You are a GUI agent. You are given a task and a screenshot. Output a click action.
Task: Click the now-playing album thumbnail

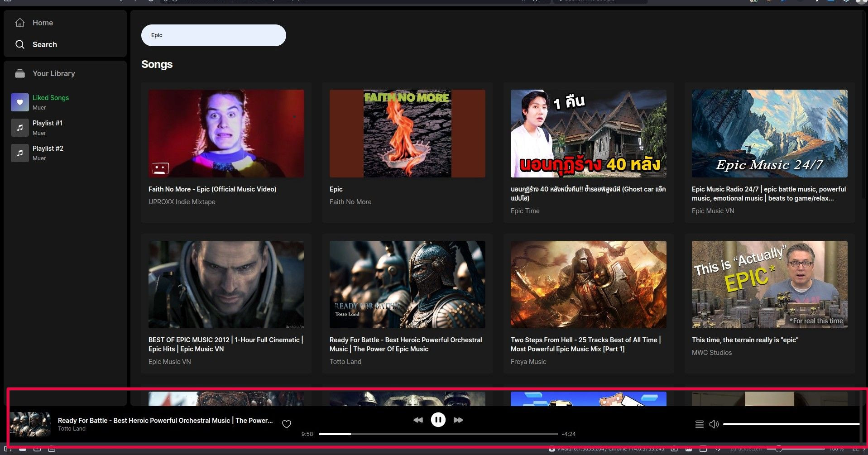30,424
